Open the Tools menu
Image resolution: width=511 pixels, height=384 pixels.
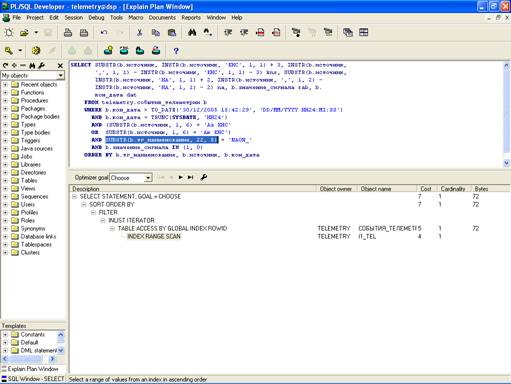(x=116, y=18)
